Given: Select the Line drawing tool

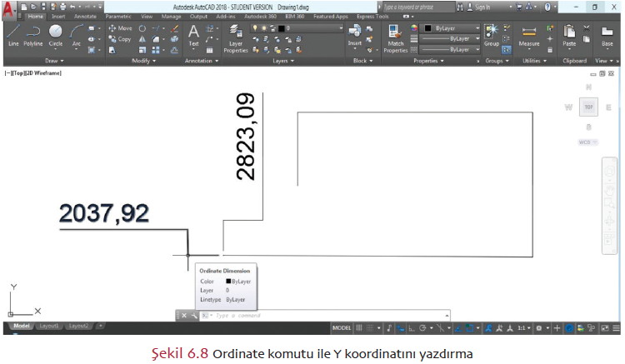Looking at the screenshot, I should [12, 35].
